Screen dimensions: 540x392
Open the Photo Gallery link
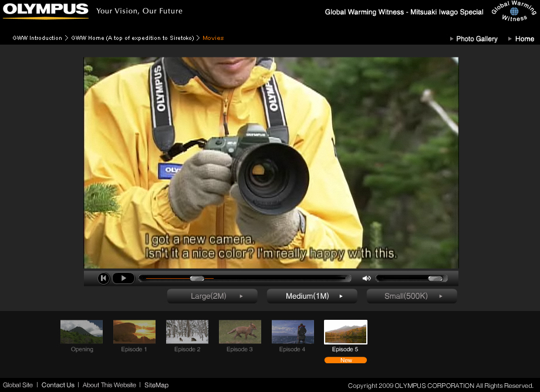point(477,39)
